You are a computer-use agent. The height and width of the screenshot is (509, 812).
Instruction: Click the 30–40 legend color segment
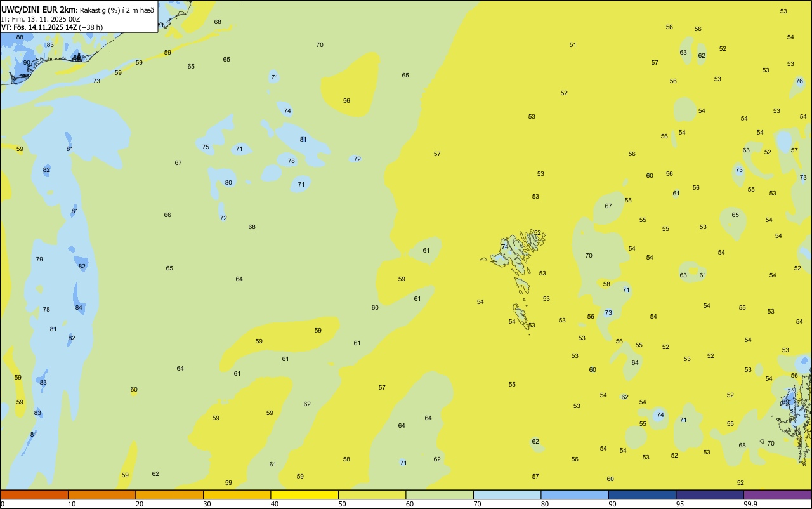pyautogui.click(x=237, y=494)
